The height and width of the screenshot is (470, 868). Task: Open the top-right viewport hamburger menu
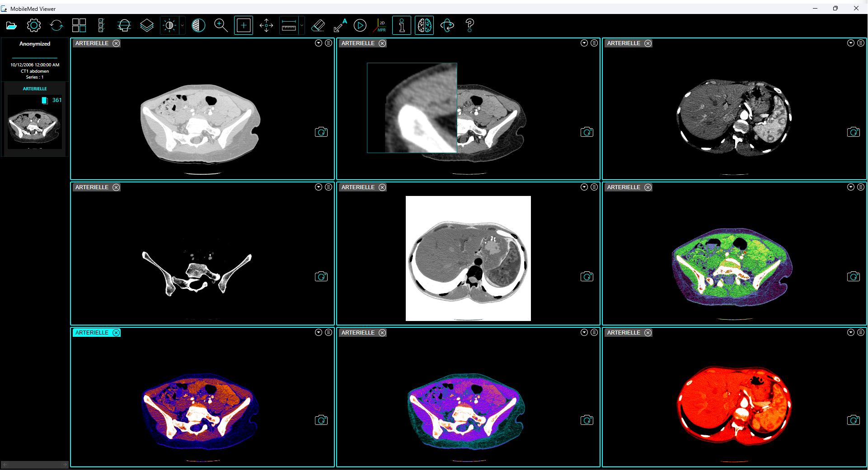coord(860,42)
